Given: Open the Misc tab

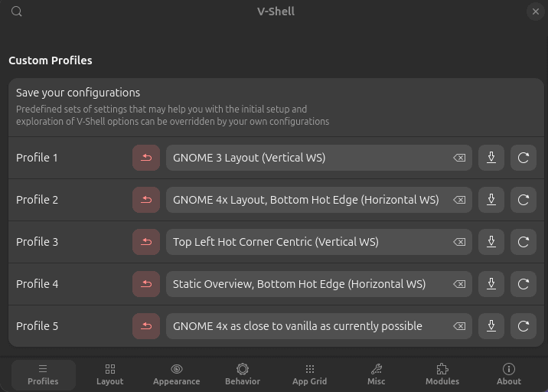Looking at the screenshot, I should tap(376, 375).
